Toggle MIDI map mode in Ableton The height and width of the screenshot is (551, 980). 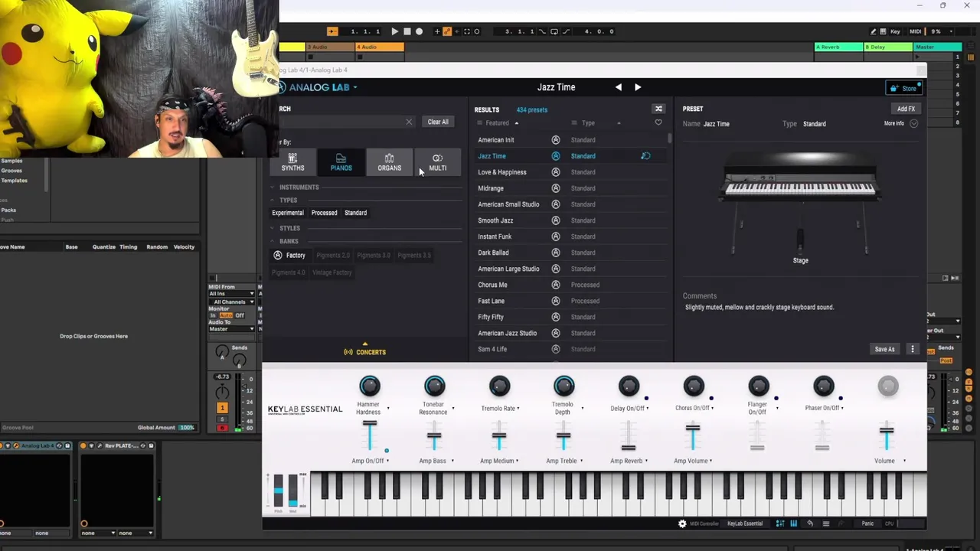tap(915, 31)
